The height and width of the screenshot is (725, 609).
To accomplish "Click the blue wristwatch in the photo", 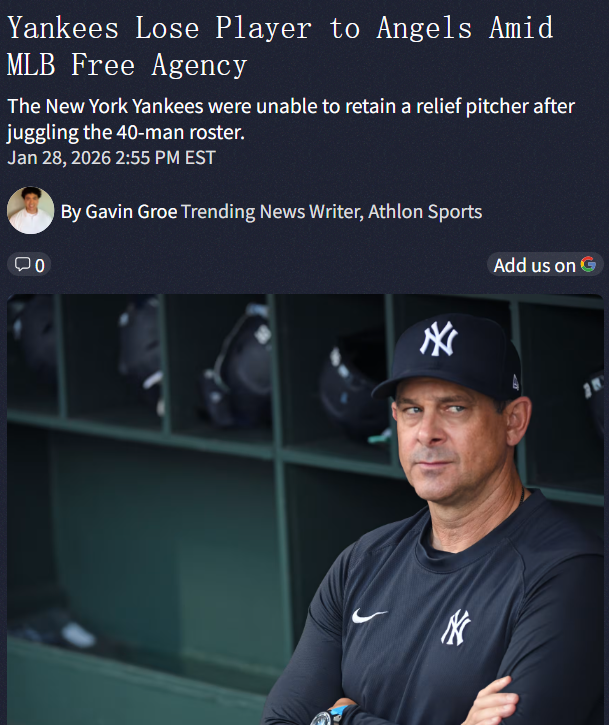I will (x=329, y=715).
